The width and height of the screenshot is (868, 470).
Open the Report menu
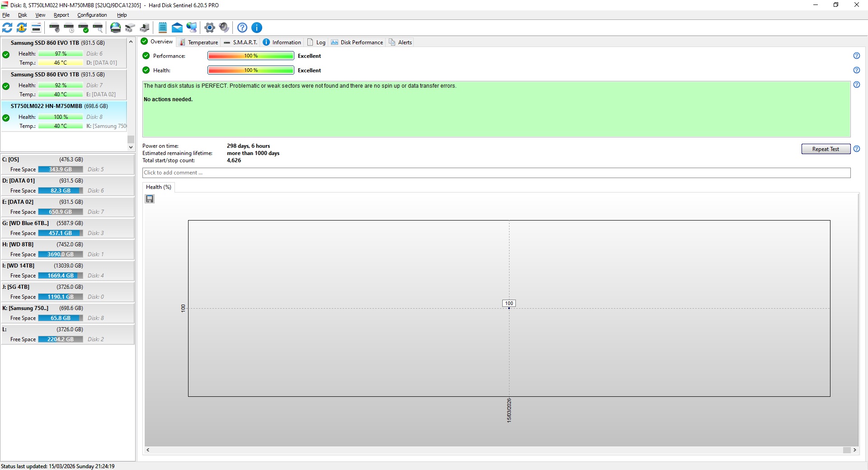coord(61,15)
